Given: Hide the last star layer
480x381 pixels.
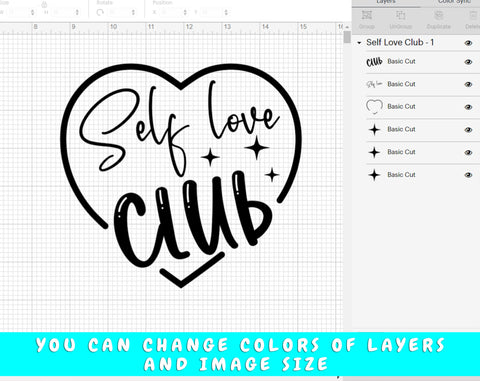Looking at the screenshot, I should (x=468, y=175).
